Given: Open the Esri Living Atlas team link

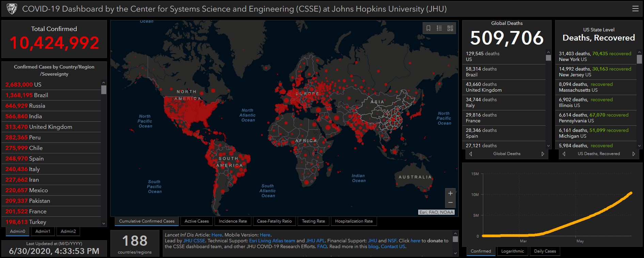Looking at the screenshot, I should point(272,241).
